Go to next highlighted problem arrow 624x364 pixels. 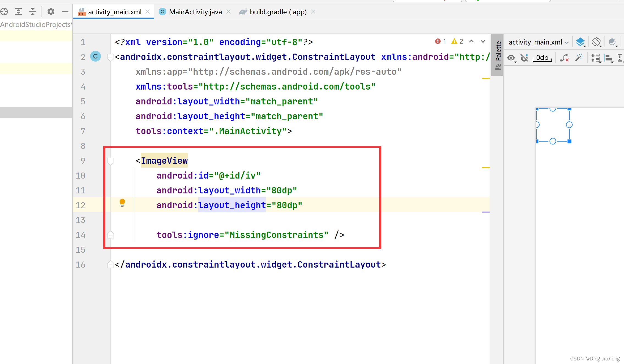click(483, 41)
